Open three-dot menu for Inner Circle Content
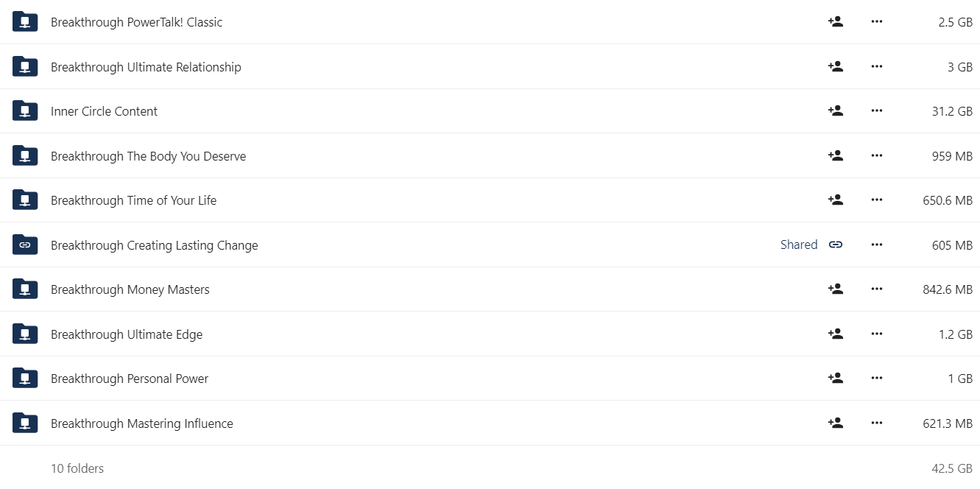Screen dimensions: 980x489 click(x=876, y=110)
